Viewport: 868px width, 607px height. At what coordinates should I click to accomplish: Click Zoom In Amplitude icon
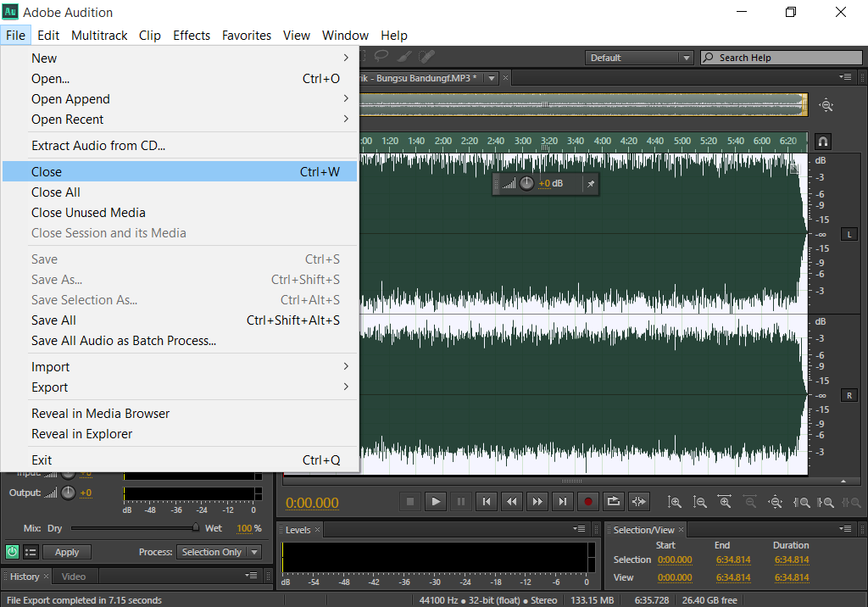pos(674,503)
